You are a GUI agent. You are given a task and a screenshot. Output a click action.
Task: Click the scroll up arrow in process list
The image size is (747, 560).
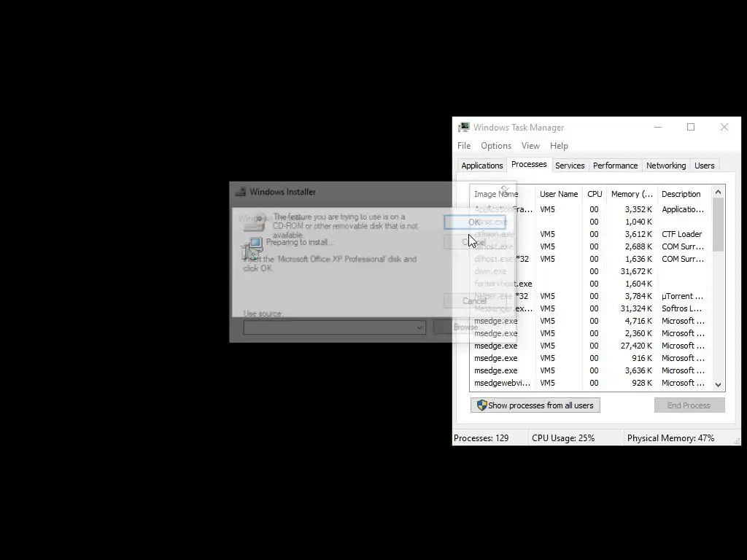pos(718,192)
